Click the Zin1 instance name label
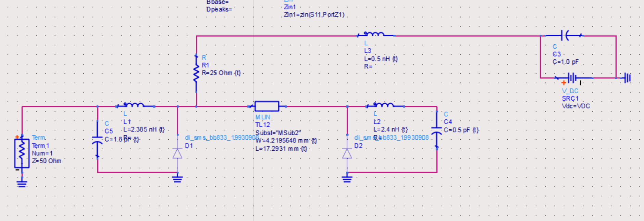This screenshot has height=221, width=644. point(289,7)
